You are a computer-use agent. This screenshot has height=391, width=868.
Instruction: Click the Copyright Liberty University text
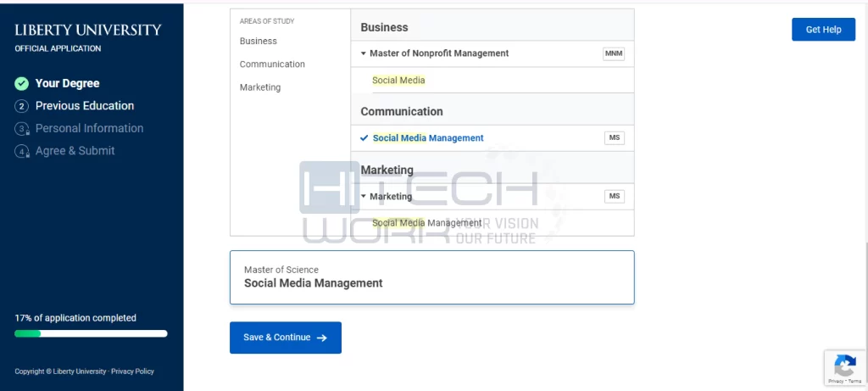click(60, 371)
